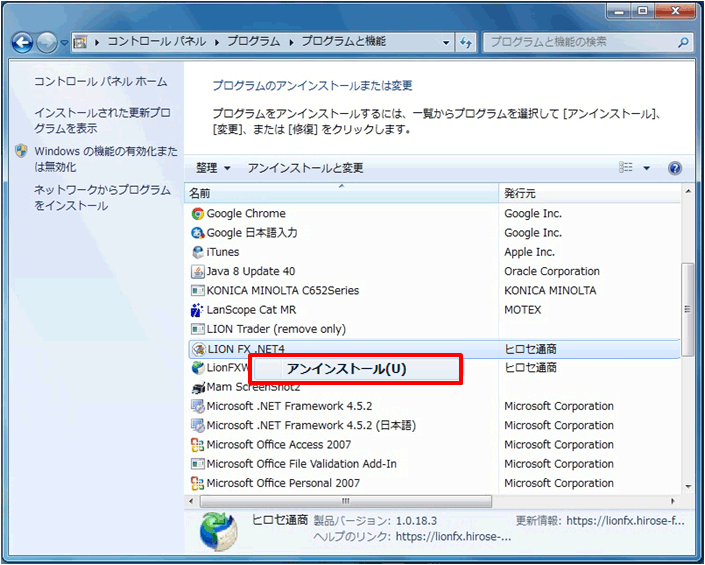
Task: Click the Back navigation arrow button
Action: [22, 43]
